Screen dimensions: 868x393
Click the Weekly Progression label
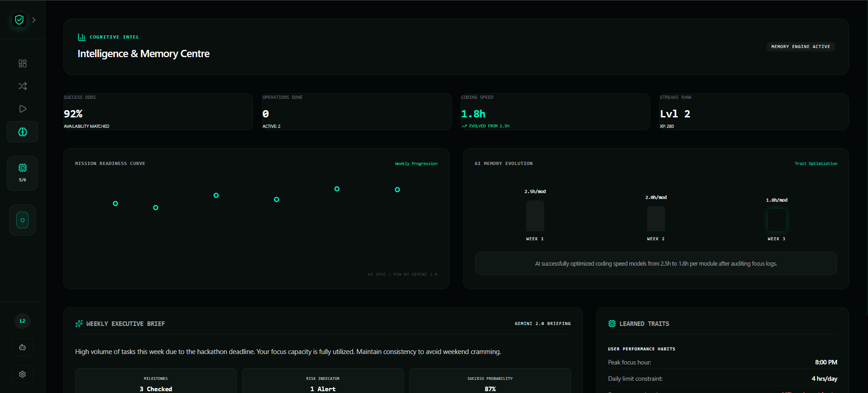click(416, 164)
